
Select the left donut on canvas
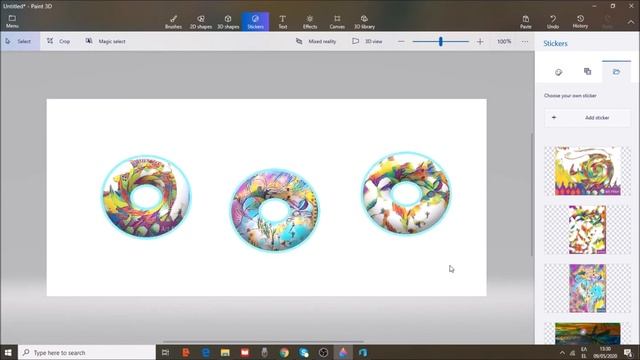(x=146, y=196)
